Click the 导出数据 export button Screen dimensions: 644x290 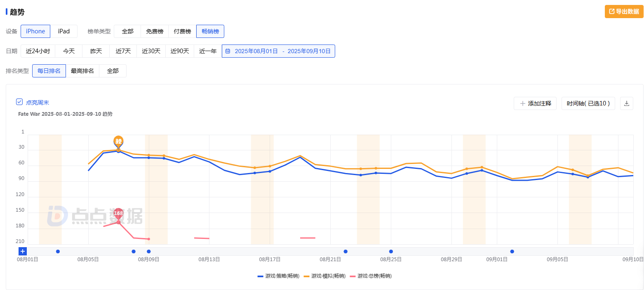tap(624, 12)
